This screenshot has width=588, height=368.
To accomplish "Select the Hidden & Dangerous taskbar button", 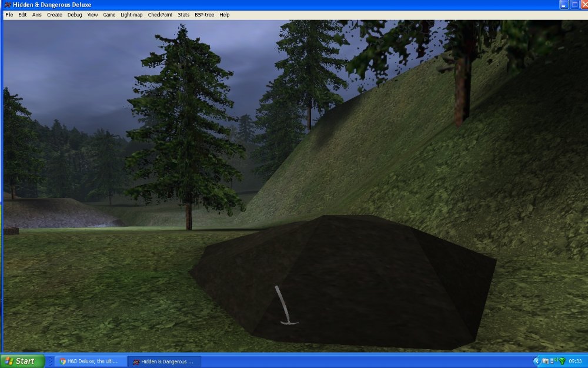I will point(164,362).
